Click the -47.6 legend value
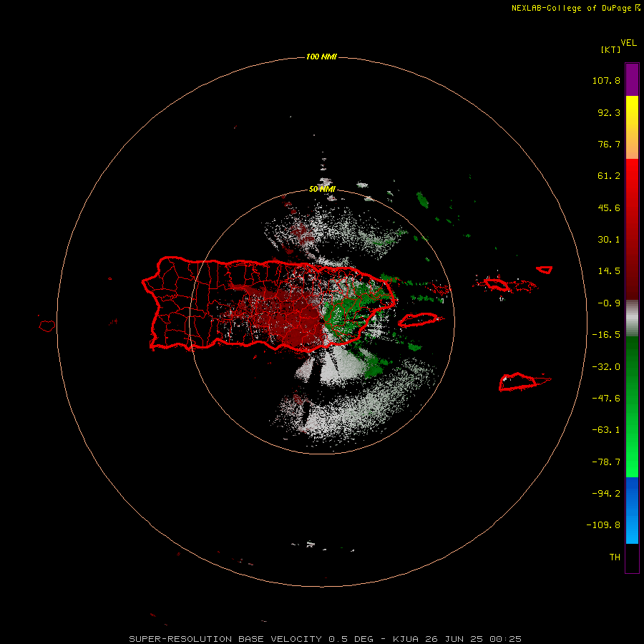Viewport: 644px width, 644px height. pyautogui.click(x=606, y=399)
